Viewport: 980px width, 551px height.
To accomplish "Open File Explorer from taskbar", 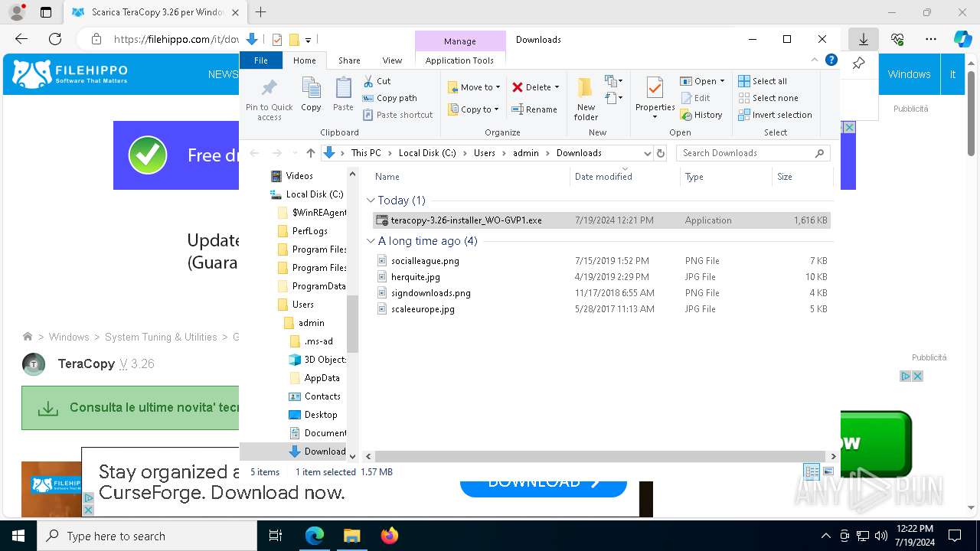I will [352, 536].
